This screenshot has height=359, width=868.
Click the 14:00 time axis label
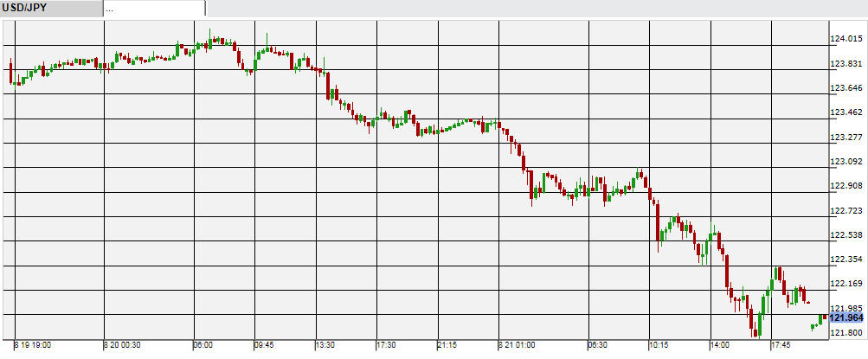(719, 344)
